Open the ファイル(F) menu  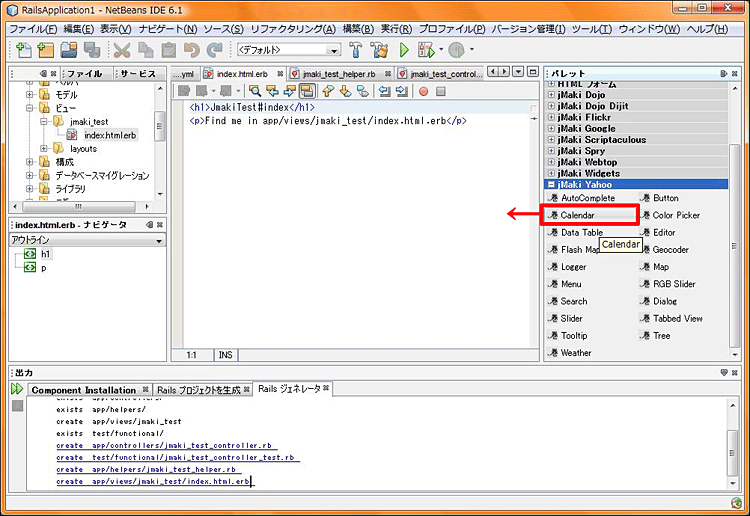click(x=33, y=29)
